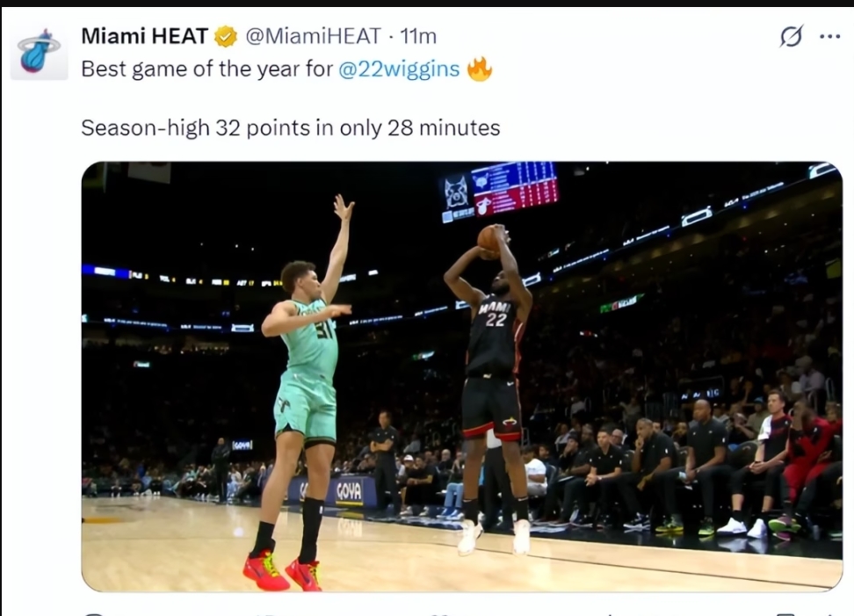Screen dimensions: 854x616
Task: Open the @22wiggins mention link
Action: click(399, 69)
